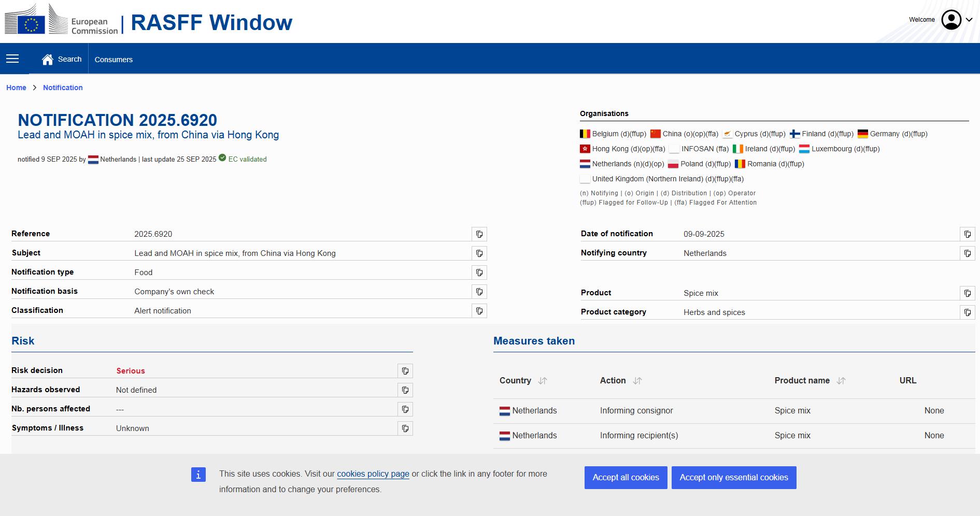Viewport: 980px width, 516px height.
Task: Copy the Date of notification value
Action: pos(967,234)
